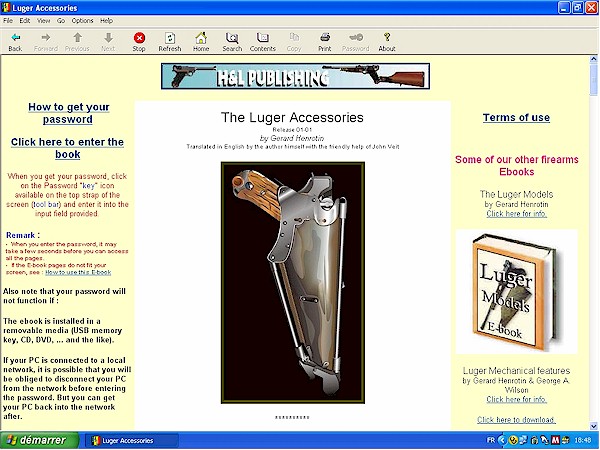Open the Contents icon
Viewport: 600px width, 450px height.
262,38
